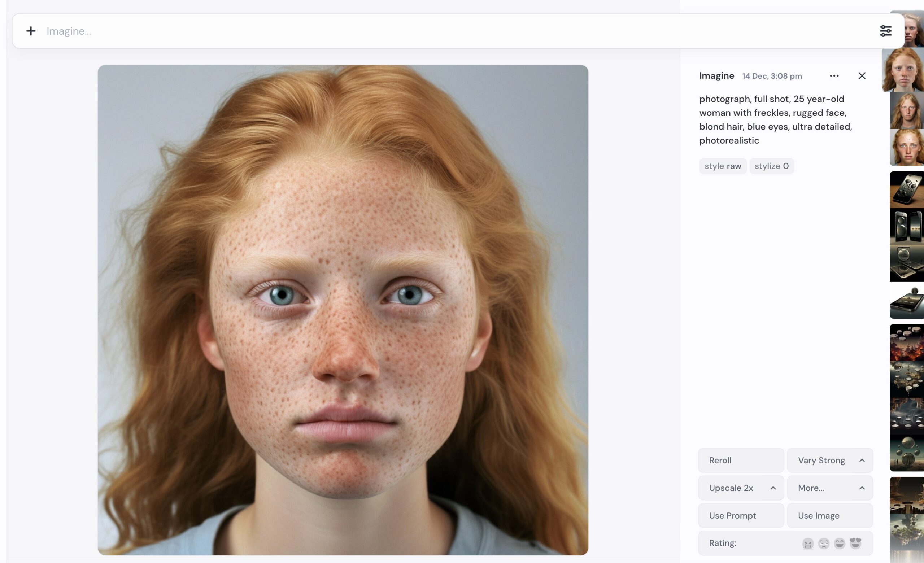Image resolution: width=924 pixels, height=563 pixels.
Task: Click the Reroll button
Action: pyautogui.click(x=741, y=460)
